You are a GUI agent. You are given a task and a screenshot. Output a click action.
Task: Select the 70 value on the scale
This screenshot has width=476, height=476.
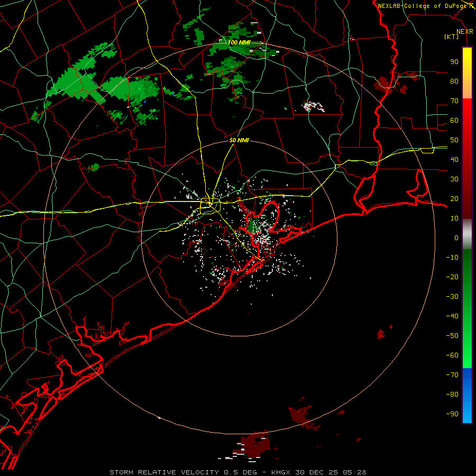[454, 101]
